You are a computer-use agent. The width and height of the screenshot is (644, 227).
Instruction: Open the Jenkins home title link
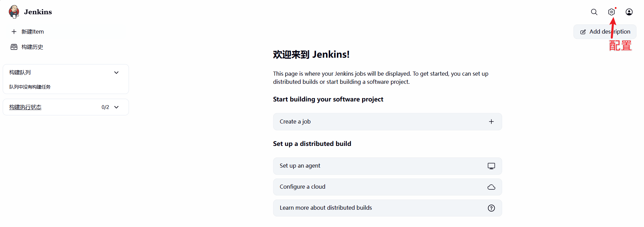pyautogui.click(x=38, y=12)
